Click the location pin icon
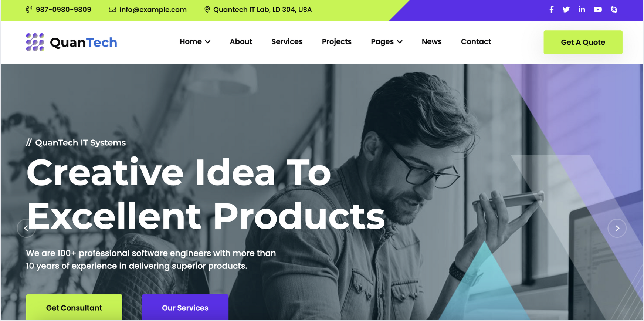 [x=207, y=10]
